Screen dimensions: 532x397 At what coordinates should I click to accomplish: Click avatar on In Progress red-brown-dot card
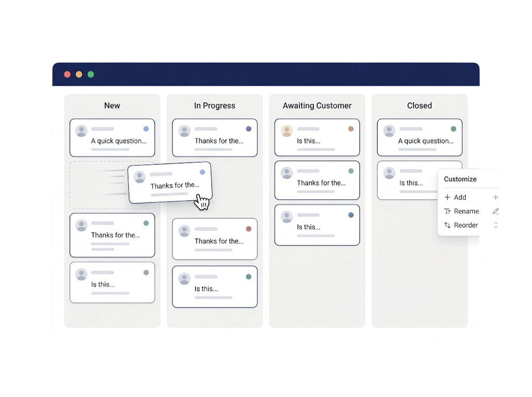click(x=184, y=230)
